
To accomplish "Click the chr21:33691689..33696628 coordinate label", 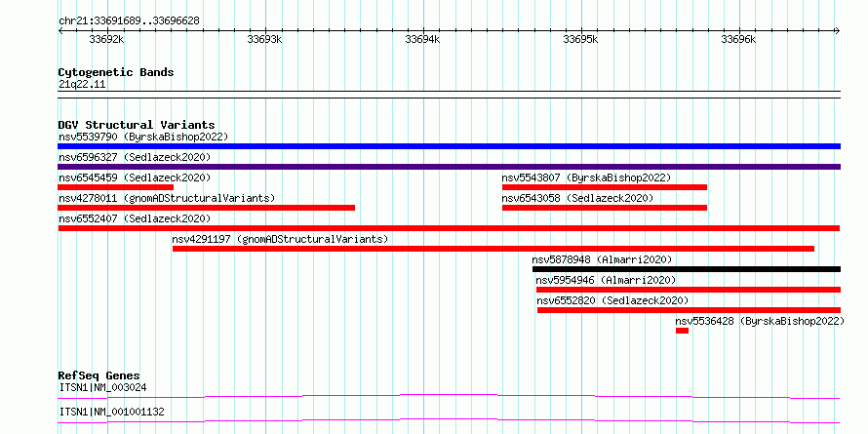I will click(129, 21).
